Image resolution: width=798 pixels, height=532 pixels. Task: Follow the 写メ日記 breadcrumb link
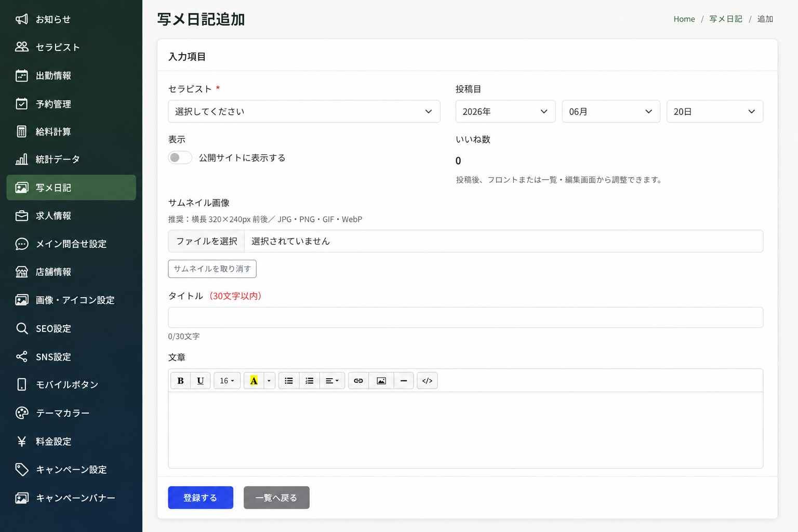coord(726,19)
